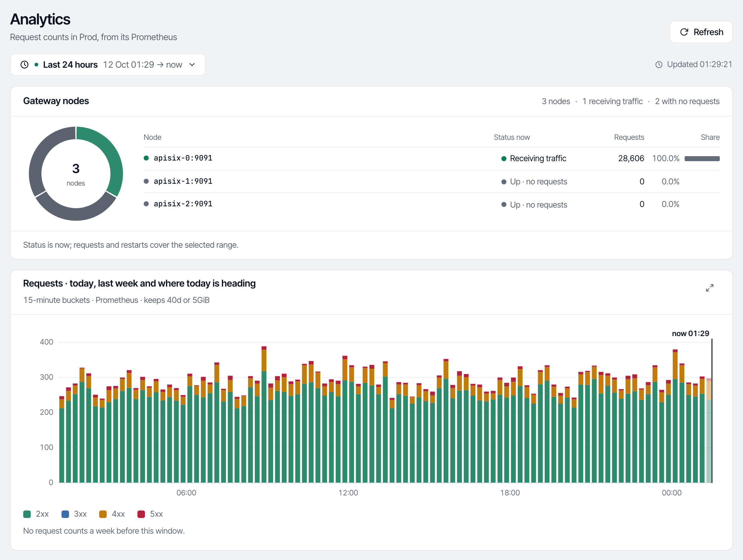Click the tallest bar near 09:00 in the chart
The height and width of the screenshot is (560, 743).
[x=264, y=414]
